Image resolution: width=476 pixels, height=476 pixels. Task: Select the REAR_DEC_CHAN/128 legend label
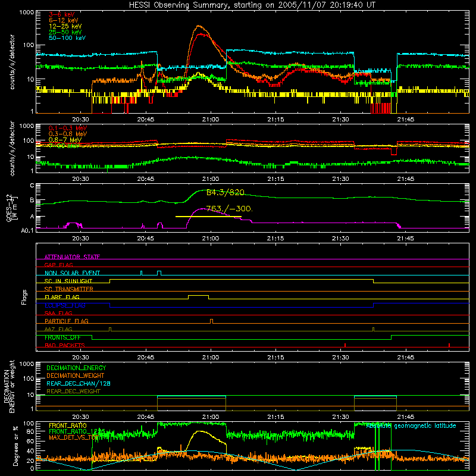79,383
